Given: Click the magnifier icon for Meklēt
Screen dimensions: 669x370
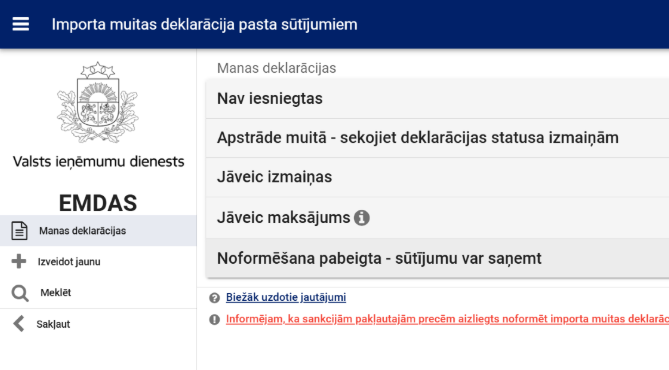Looking at the screenshot, I should pos(20,293).
